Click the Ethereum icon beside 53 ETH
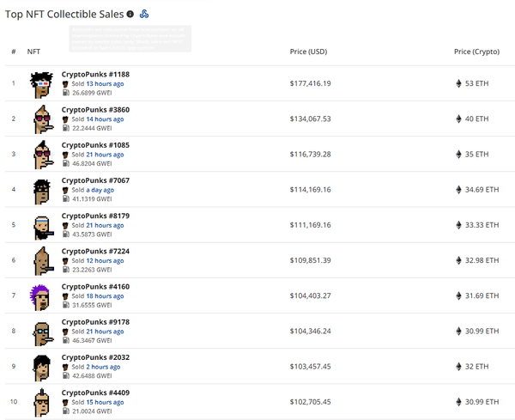This screenshot has width=515, height=420. (x=457, y=83)
